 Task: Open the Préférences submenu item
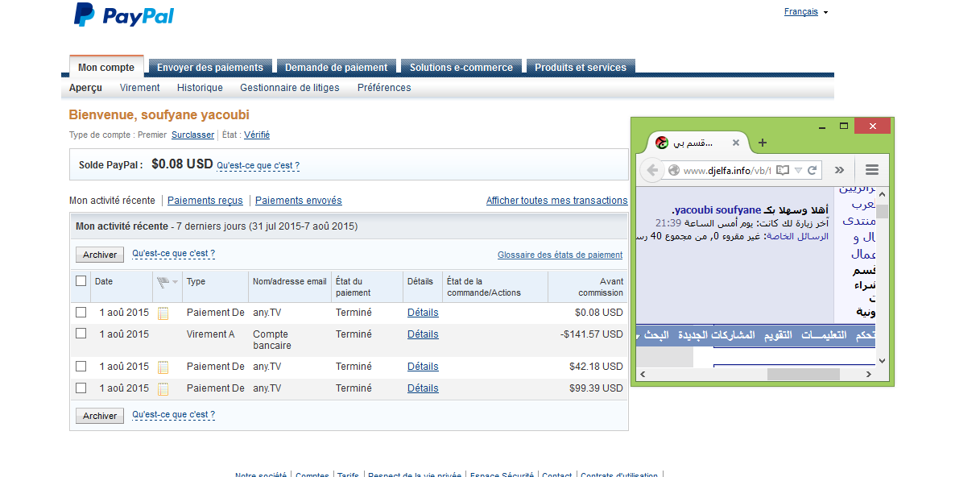[x=384, y=88]
